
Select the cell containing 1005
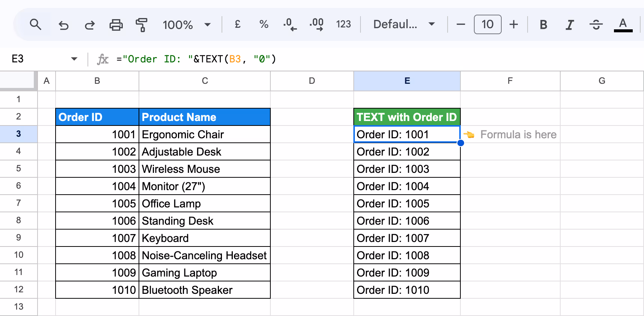97,203
